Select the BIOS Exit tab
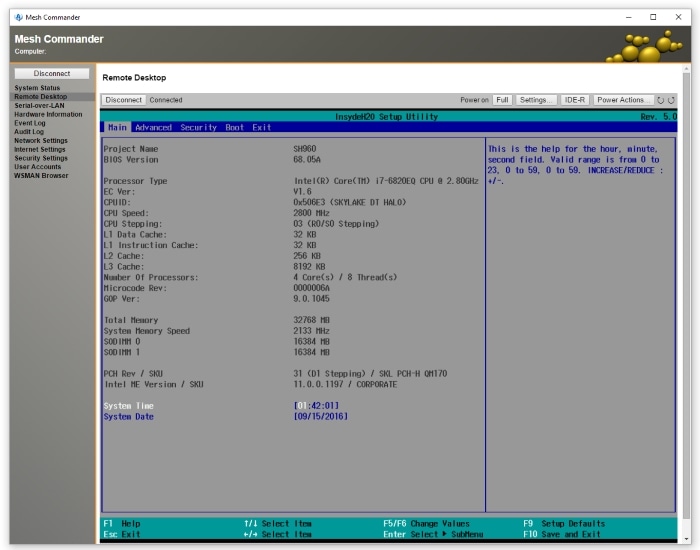This screenshot has width=700, height=550. [x=262, y=127]
